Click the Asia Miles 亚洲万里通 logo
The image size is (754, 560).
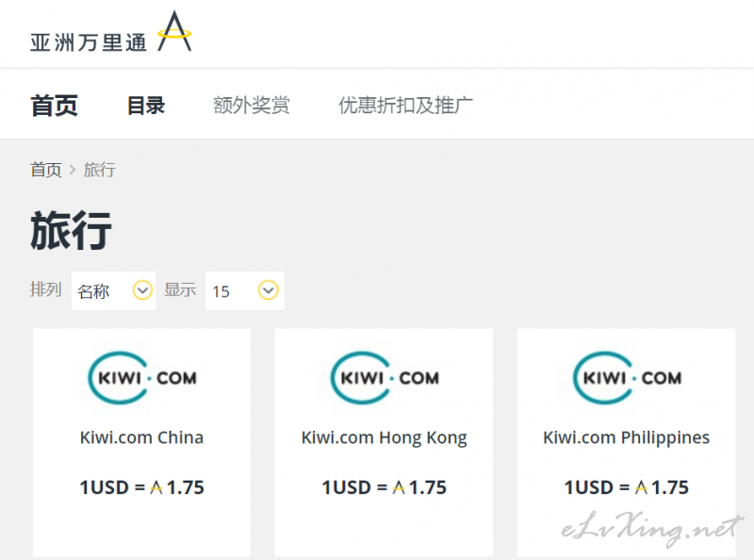tap(110, 32)
